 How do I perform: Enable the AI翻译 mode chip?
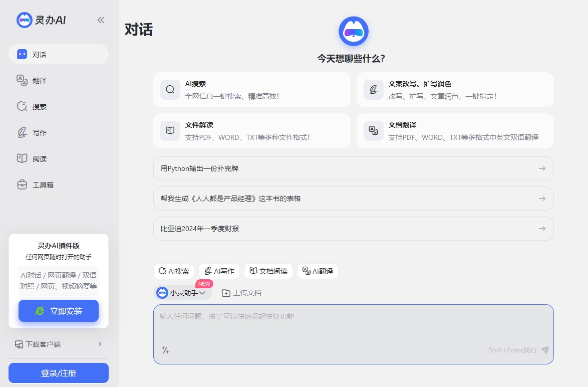pyautogui.click(x=318, y=271)
